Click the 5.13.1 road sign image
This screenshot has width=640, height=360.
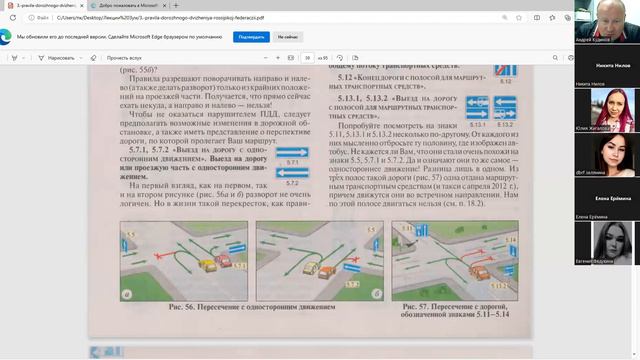click(477, 108)
